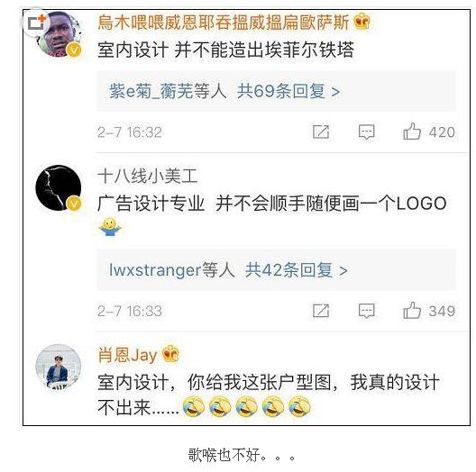The image size is (476, 472).
Task: Click the avatar of 肖恩Jay
Action: coord(59,367)
